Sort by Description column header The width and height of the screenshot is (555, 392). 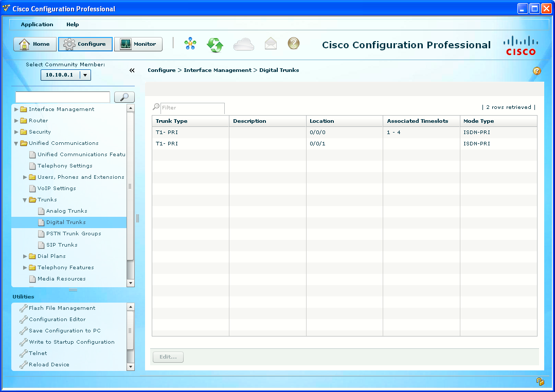[x=267, y=121]
